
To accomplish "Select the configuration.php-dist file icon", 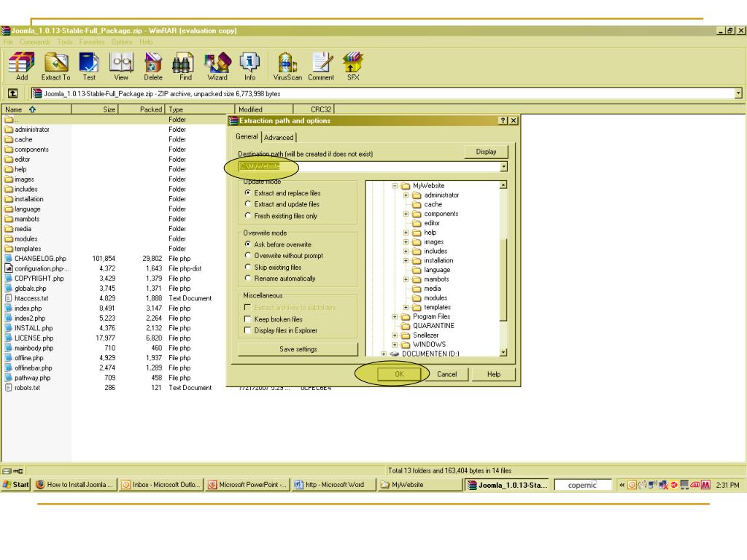I will click(9, 268).
